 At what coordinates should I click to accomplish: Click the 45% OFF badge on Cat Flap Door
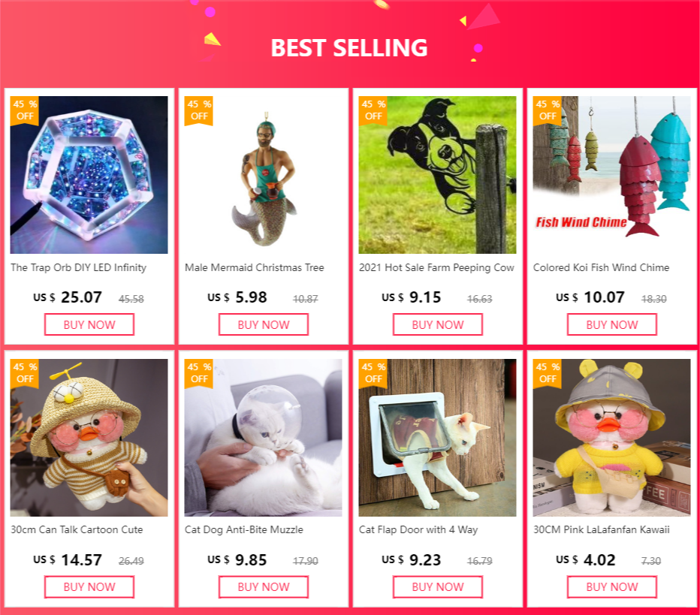tap(373, 372)
